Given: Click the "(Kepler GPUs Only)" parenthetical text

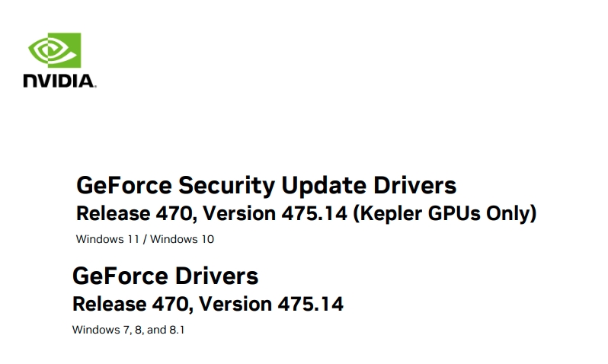Looking at the screenshot, I should point(445,213).
